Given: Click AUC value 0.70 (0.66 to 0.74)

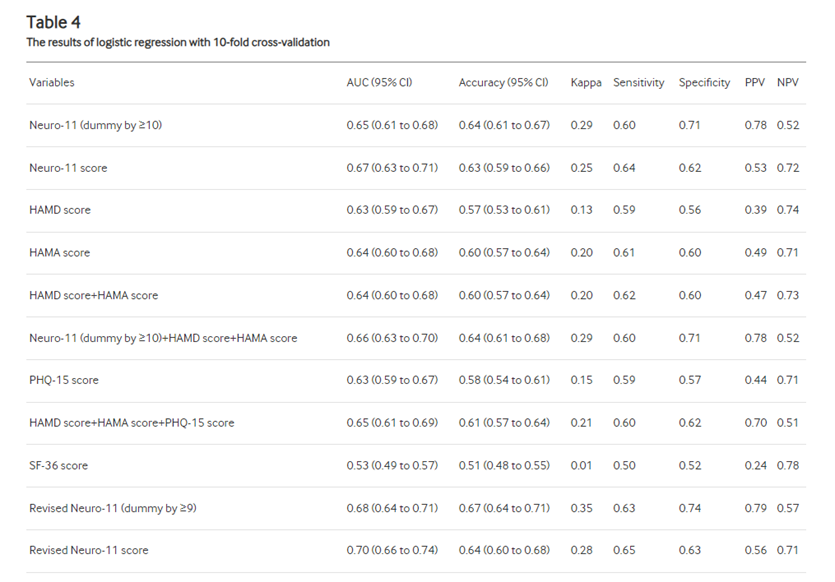Looking at the screenshot, I should coord(392,550).
